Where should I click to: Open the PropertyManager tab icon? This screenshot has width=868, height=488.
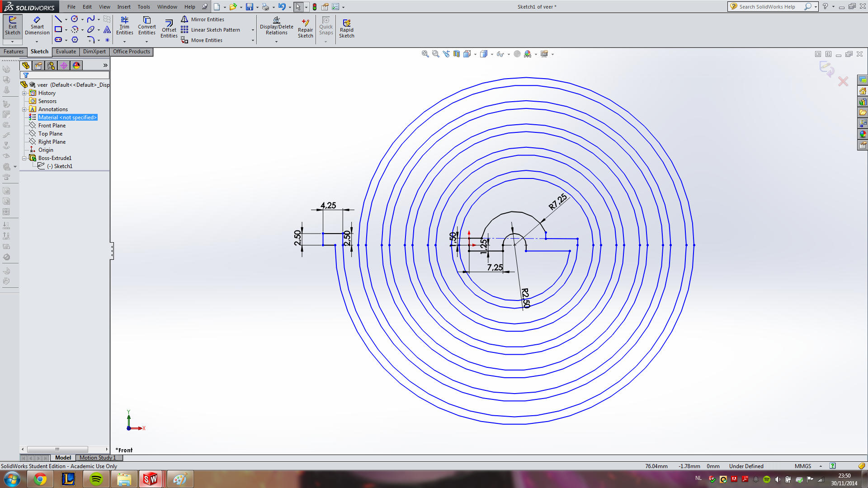point(38,66)
